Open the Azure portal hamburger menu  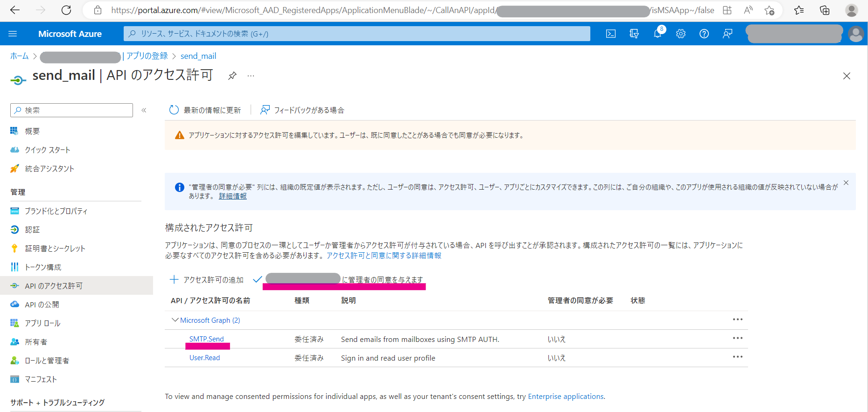13,34
